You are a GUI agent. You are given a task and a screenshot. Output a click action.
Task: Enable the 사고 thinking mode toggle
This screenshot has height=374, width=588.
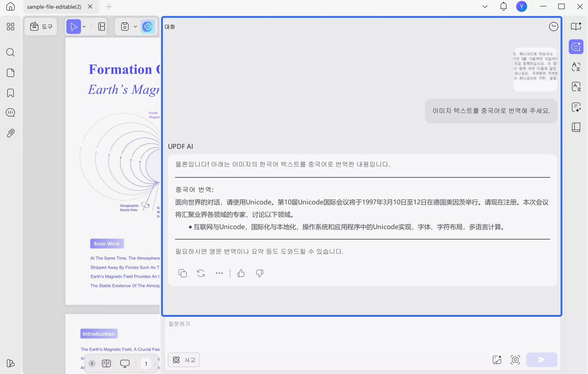[184, 360]
